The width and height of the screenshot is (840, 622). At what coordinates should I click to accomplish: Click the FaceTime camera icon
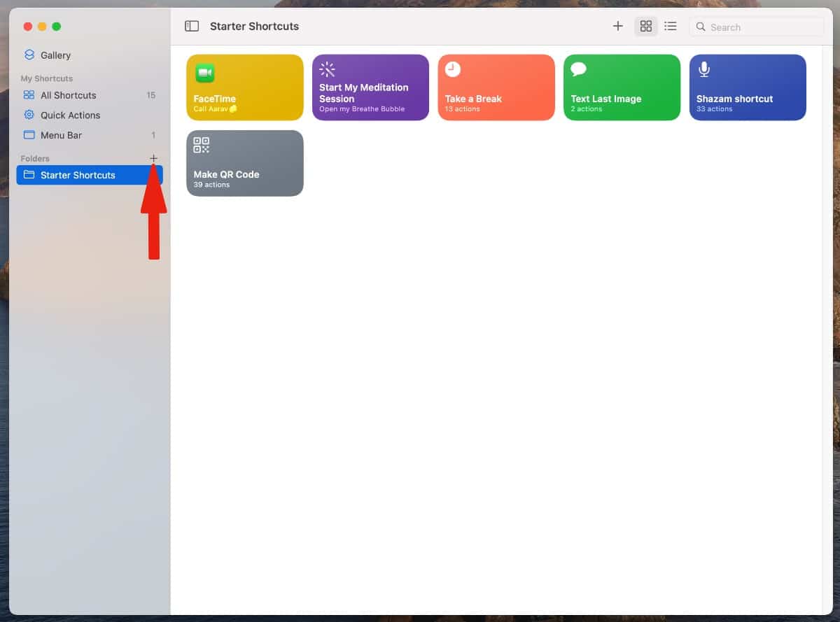(x=204, y=73)
